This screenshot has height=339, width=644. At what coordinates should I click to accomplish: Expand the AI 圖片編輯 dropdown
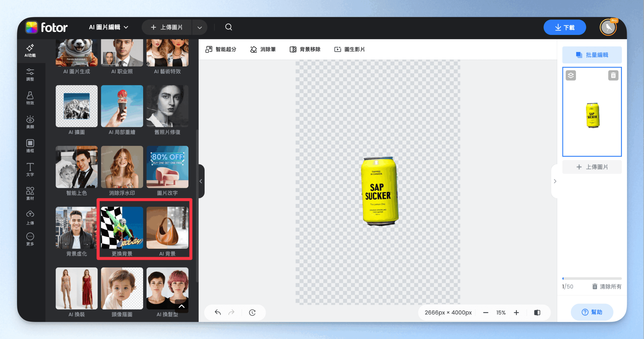tap(109, 27)
